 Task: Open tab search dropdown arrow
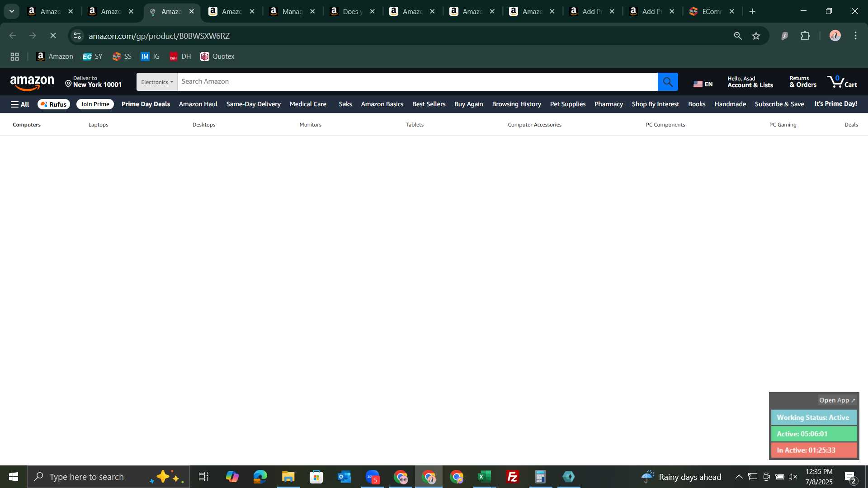[12, 11]
